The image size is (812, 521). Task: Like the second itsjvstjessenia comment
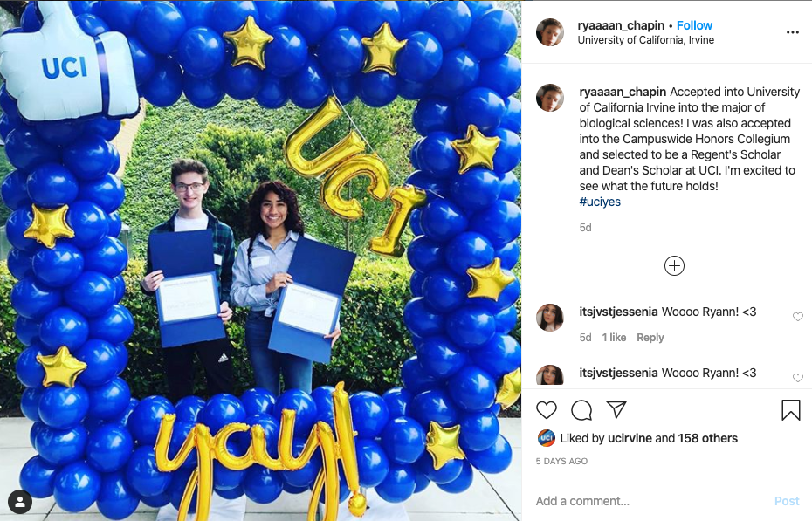pyautogui.click(x=797, y=378)
